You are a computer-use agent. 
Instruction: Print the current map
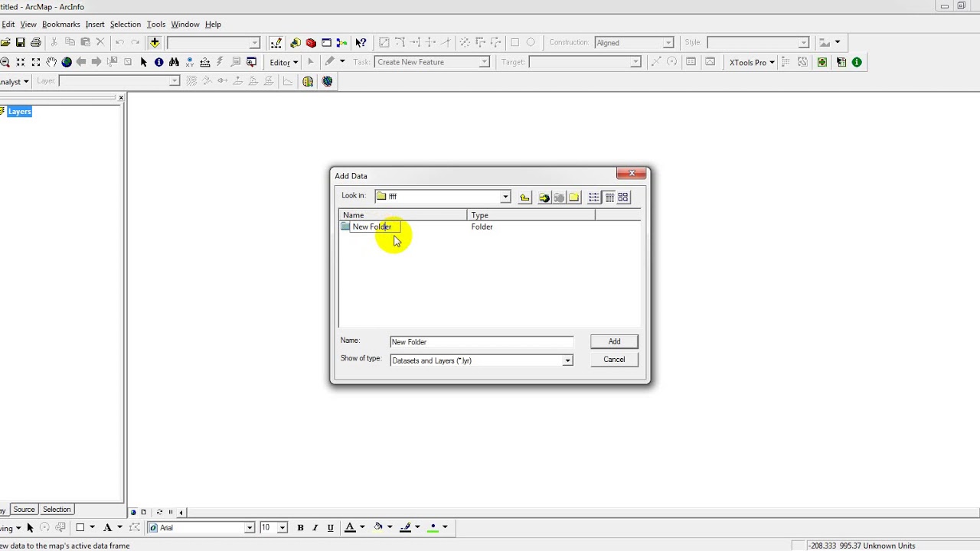click(36, 43)
